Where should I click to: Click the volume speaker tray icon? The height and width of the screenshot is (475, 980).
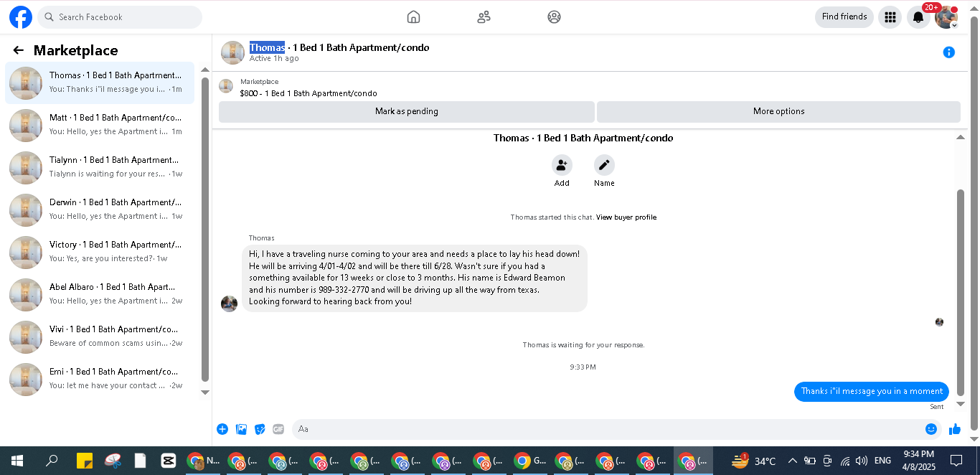(862, 461)
